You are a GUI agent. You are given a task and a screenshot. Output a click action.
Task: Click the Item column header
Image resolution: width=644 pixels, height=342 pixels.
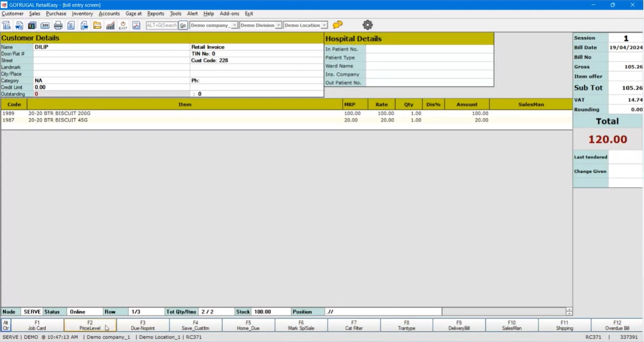[185, 104]
